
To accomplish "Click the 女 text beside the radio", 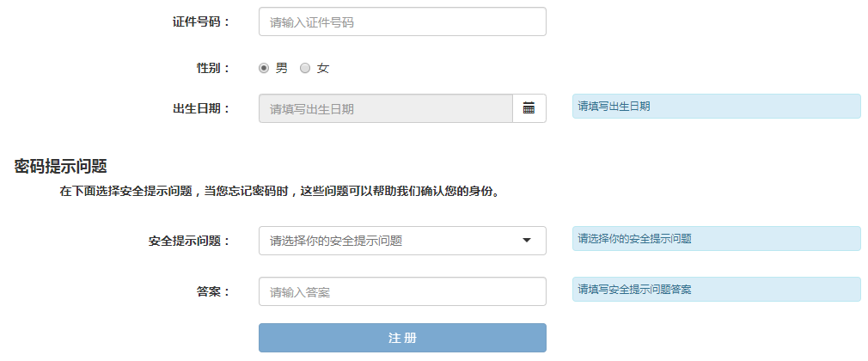I will [x=323, y=68].
